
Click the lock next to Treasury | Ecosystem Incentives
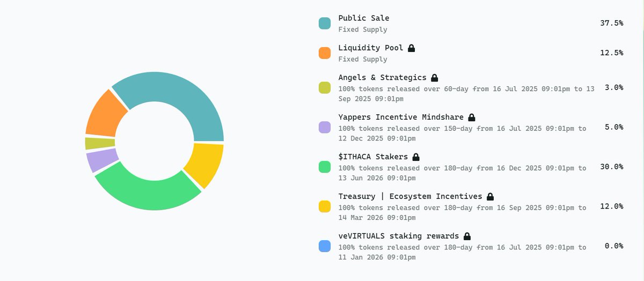click(490, 196)
